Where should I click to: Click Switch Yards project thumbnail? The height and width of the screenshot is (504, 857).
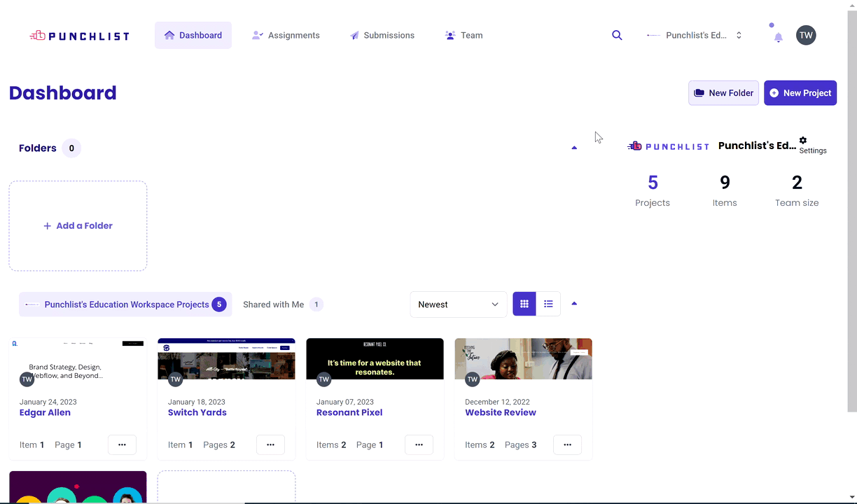226,359
